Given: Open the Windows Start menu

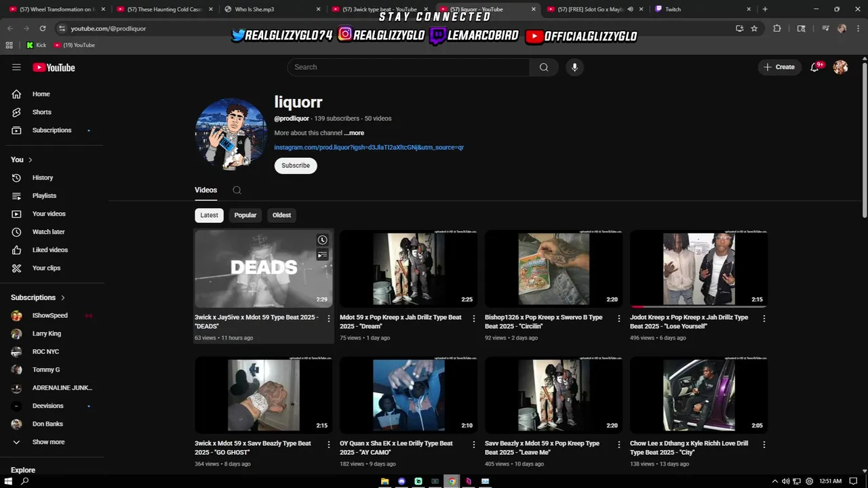Looking at the screenshot, I should [8, 481].
